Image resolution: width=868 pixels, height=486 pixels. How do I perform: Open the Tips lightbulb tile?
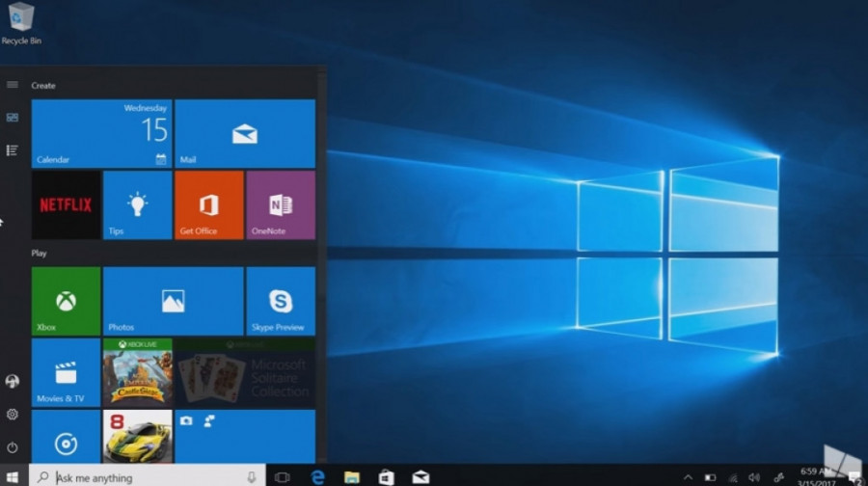pos(137,204)
